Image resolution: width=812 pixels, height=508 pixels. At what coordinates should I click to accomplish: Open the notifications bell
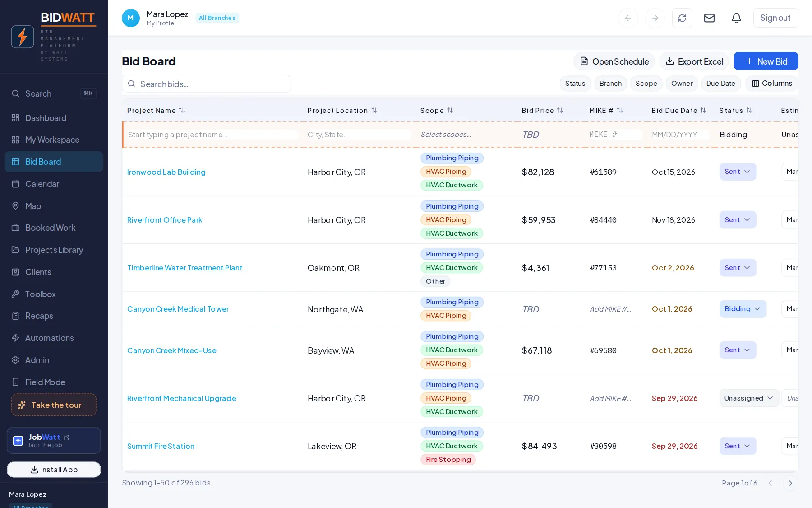point(736,18)
